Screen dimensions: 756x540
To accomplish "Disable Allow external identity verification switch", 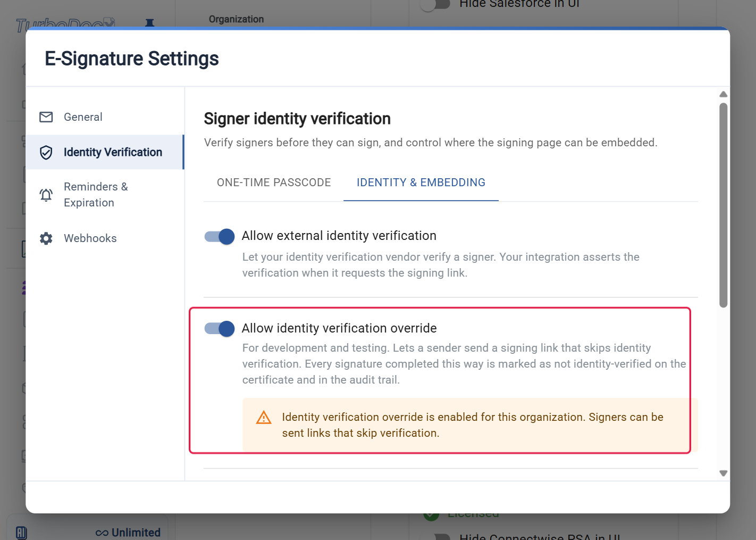I will [220, 236].
